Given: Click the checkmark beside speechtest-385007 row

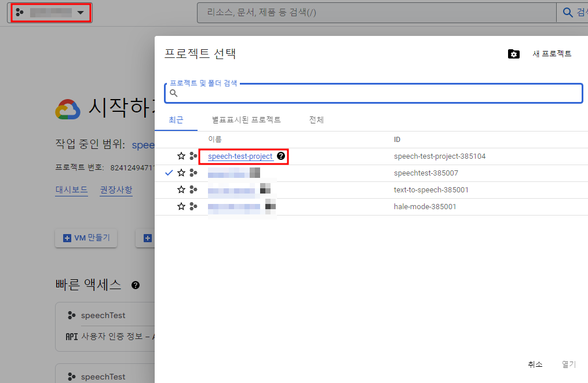Looking at the screenshot, I should click(169, 173).
